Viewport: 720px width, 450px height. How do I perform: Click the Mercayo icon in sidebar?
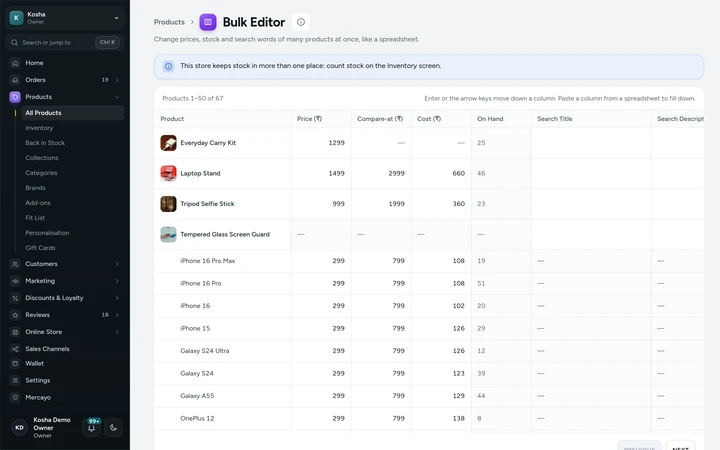click(x=15, y=397)
